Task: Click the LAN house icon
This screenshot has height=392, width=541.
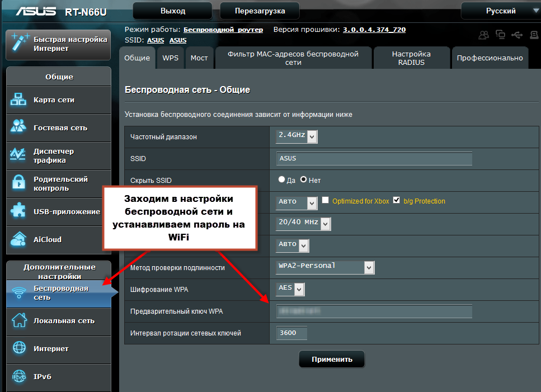Action: (x=20, y=320)
